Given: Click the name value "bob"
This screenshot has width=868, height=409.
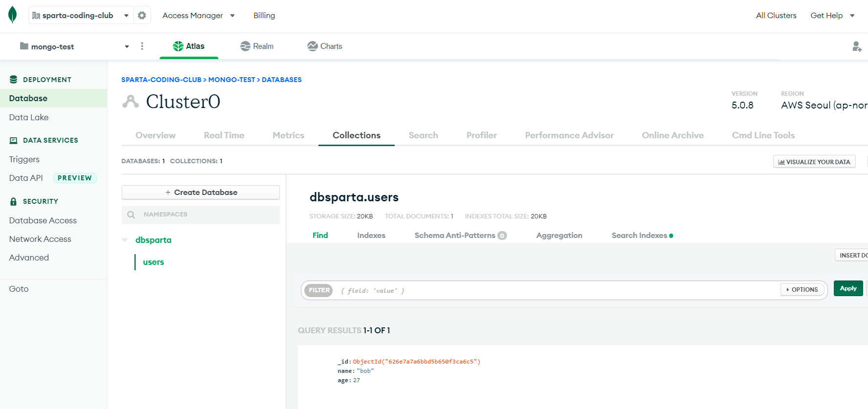Looking at the screenshot, I should (x=365, y=371).
